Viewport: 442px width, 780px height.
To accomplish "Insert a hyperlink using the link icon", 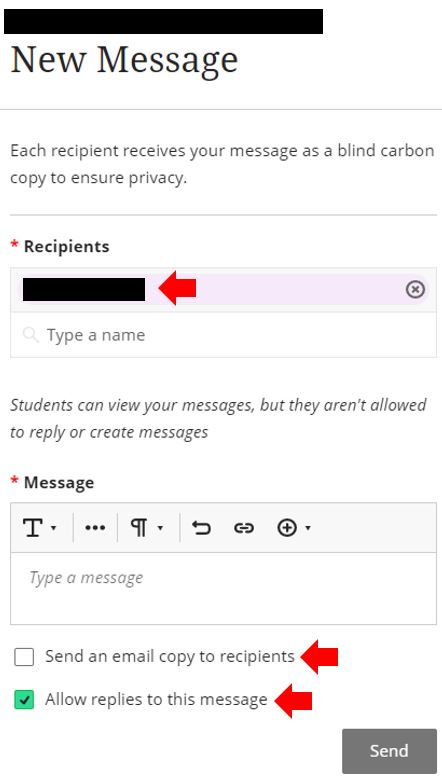I will 244,528.
